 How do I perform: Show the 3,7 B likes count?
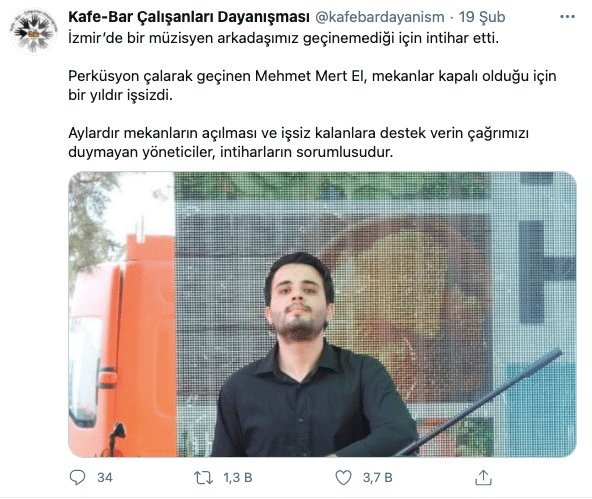click(378, 478)
